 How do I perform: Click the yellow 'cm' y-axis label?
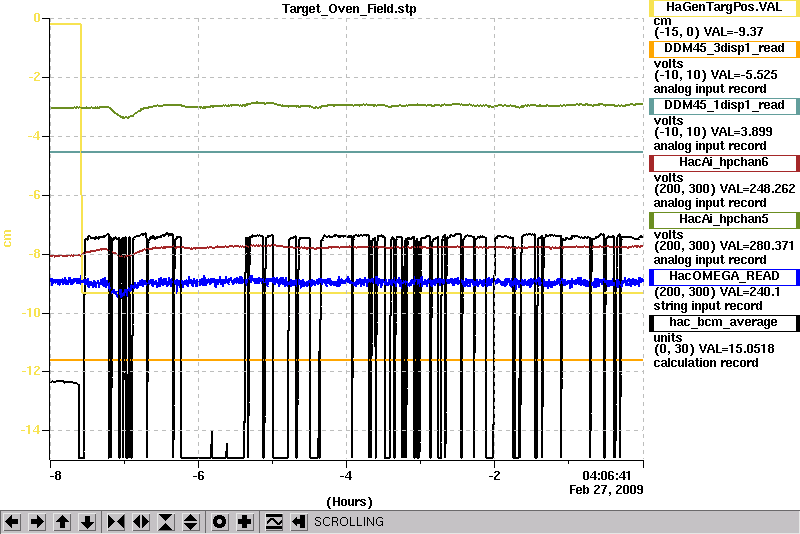[7, 238]
